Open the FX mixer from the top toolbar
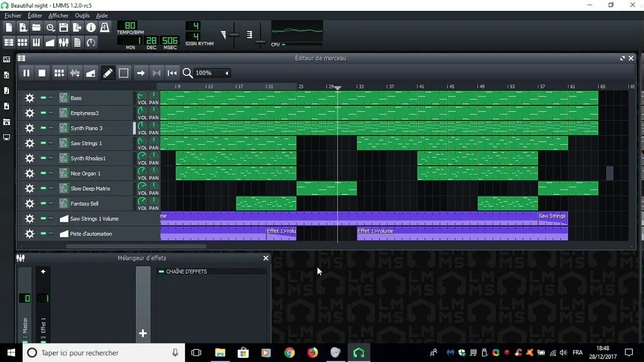Image resolution: width=644 pixels, height=362 pixels. coord(64,42)
